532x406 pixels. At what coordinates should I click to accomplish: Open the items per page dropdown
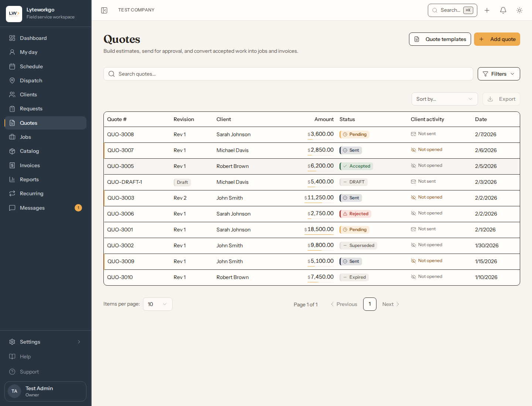click(158, 304)
